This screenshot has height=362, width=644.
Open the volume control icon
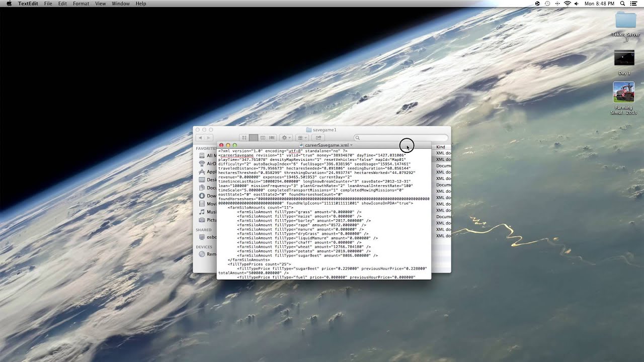[x=577, y=4]
